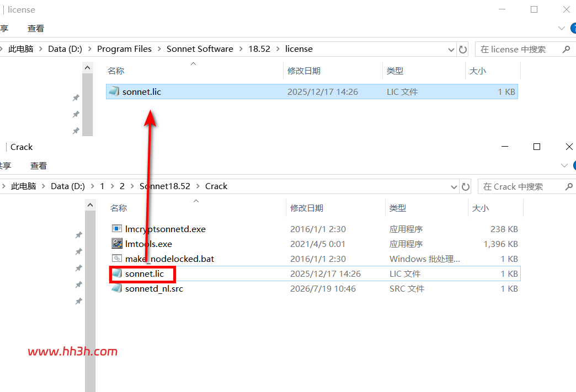Image resolution: width=576 pixels, height=392 pixels.
Task: Expand chevron after Data (D:) in Crack window
Action: [92, 186]
